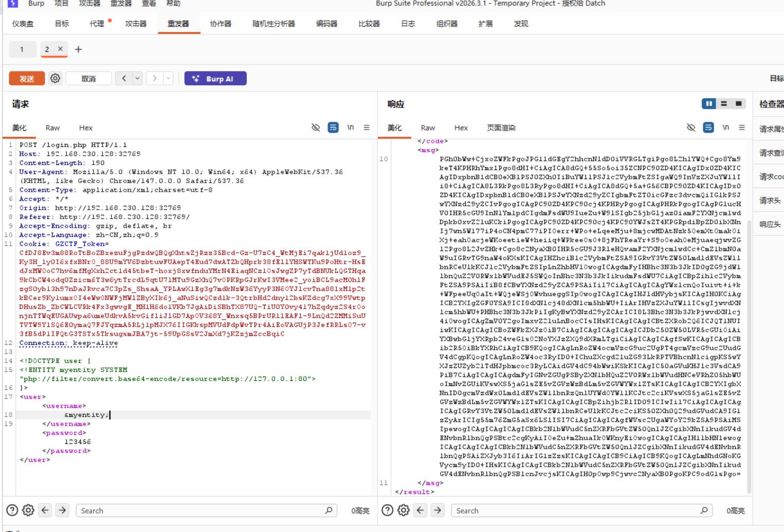Open the 帮助 menu
784x532 pixels.
click(x=173, y=3)
